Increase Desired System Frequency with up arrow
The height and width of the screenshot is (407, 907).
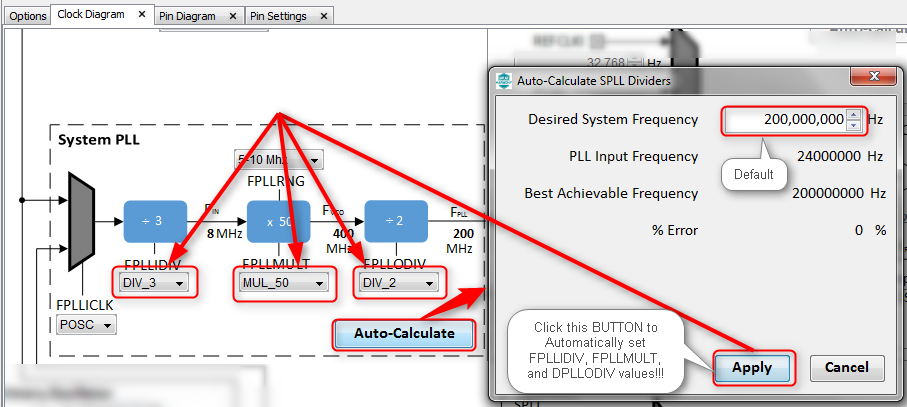tap(853, 114)
